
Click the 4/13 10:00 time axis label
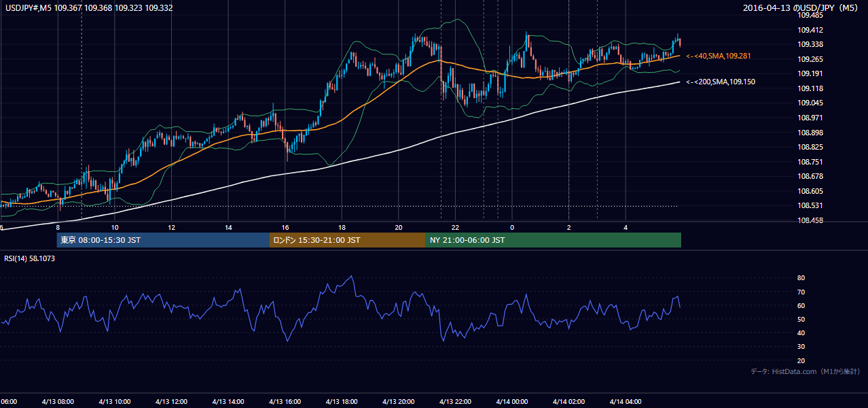[x=115, y=402]
